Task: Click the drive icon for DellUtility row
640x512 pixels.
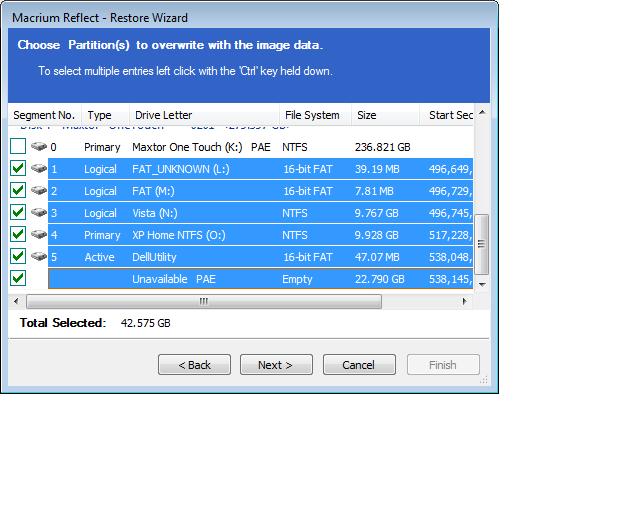Action: (x=39, y=256)
